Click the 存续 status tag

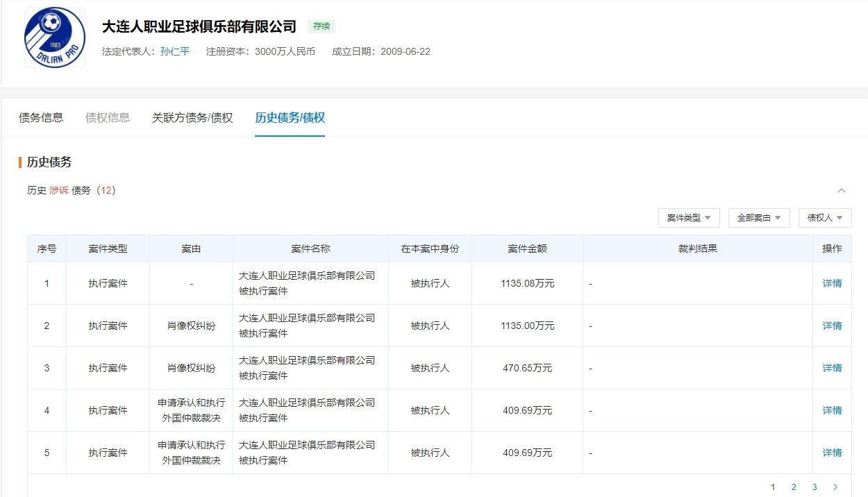tap(322, 26)
